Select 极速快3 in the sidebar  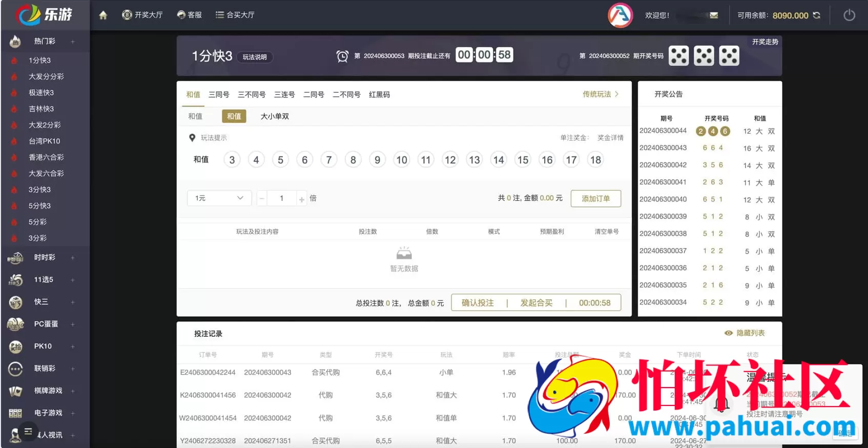[x=41, y=93]
